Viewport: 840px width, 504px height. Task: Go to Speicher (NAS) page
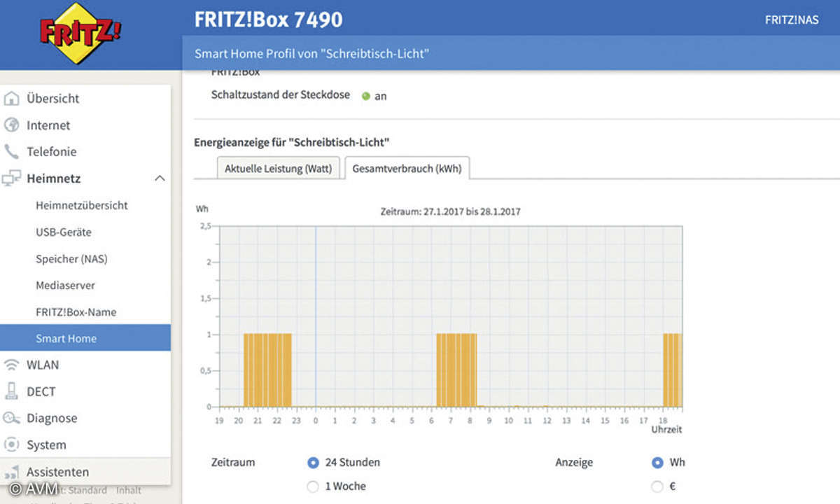71,258
